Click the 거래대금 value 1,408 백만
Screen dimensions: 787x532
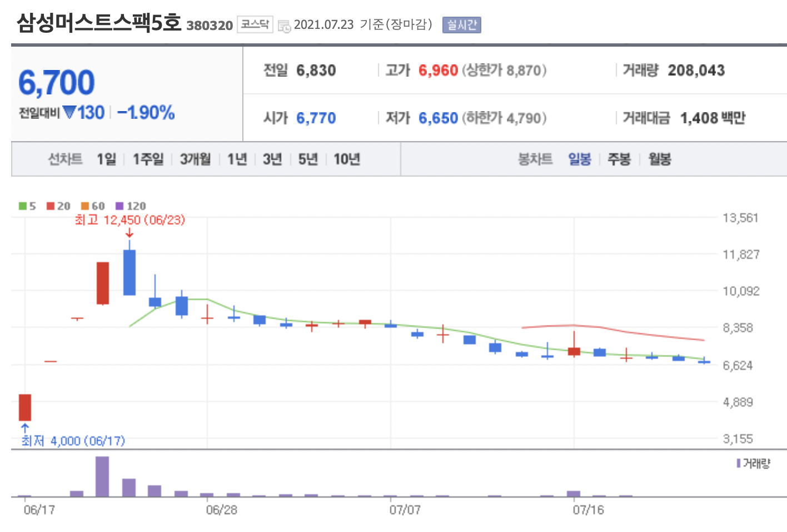point(713,118)
